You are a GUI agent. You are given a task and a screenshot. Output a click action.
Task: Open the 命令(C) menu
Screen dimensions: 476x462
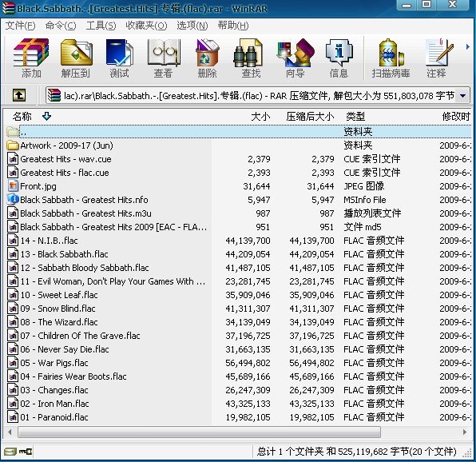(x=61, y=26)
